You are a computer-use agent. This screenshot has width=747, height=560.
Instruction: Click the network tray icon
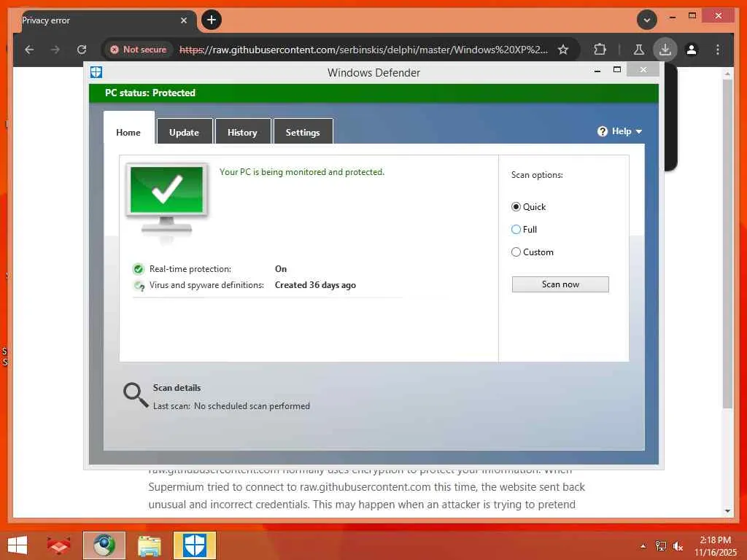pyautogui.click(x=661, y=545)
